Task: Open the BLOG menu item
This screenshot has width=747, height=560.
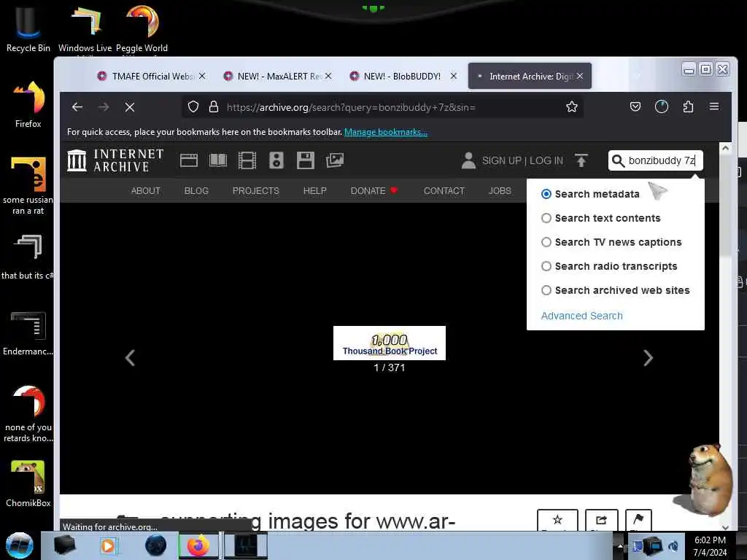Action: [x=196, y=190]
